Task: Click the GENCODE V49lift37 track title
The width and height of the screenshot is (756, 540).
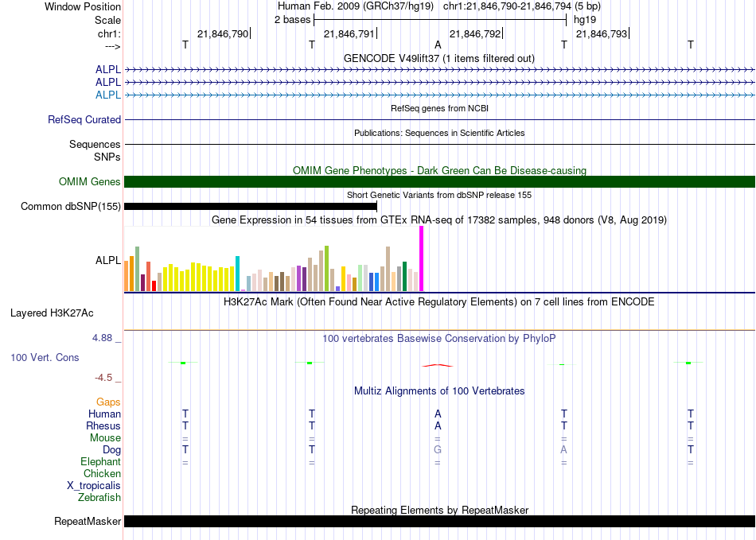Action: tap(439, 58)
